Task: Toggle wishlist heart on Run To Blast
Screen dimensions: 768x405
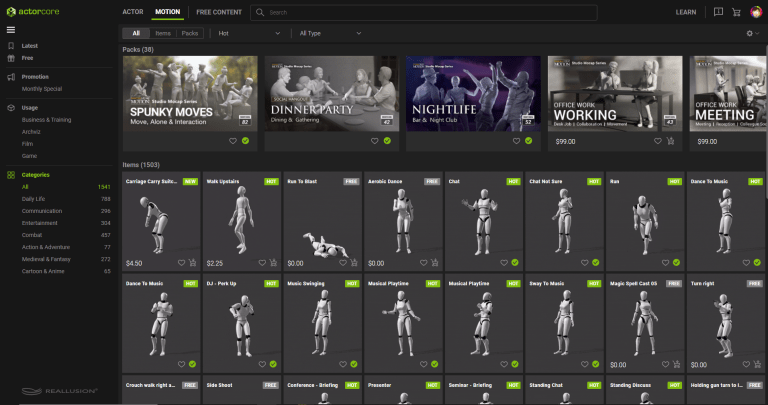Action: (x=343, y=263)
